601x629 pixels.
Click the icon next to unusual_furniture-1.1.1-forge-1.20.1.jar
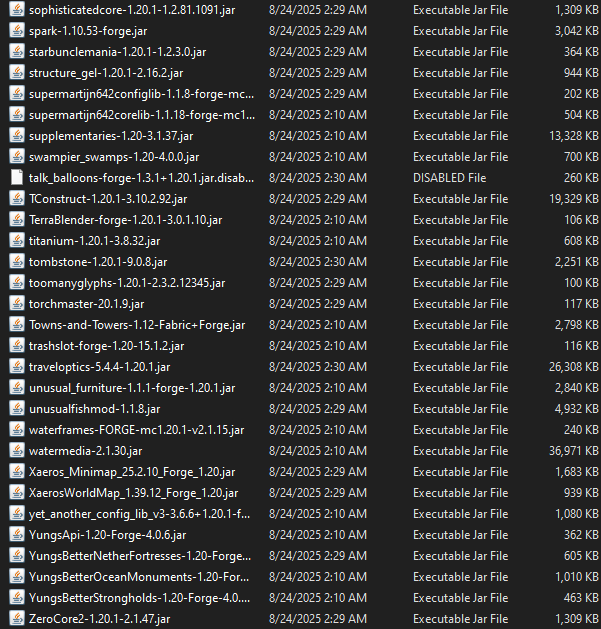point(17,388)
